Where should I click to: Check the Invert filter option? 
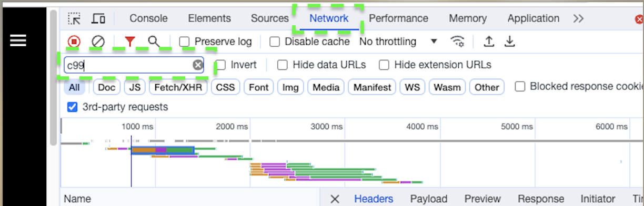pos(221,65)
